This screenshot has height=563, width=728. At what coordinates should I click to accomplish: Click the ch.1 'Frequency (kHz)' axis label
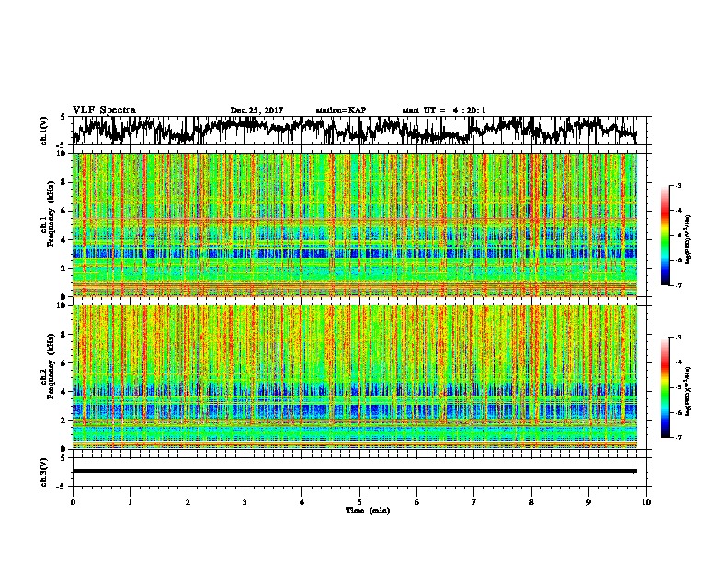pyautogui.click(x=51, y=214)
